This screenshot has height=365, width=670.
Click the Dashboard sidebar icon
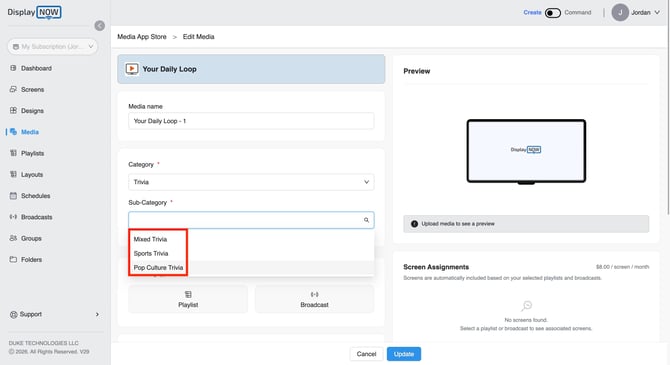tap(13, 68)
